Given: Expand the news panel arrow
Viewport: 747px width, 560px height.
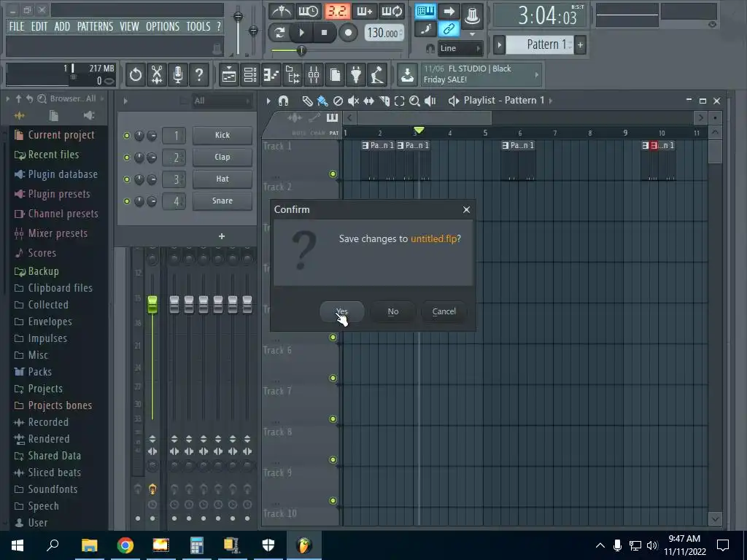Looking at the screenshot, I should [537, 75].
